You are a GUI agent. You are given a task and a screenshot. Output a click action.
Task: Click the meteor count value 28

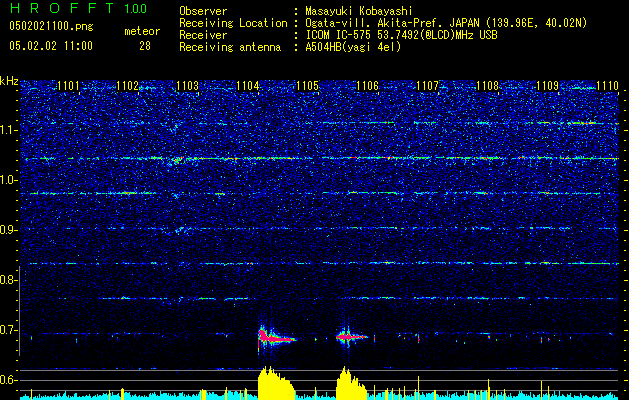click(145, 46)
